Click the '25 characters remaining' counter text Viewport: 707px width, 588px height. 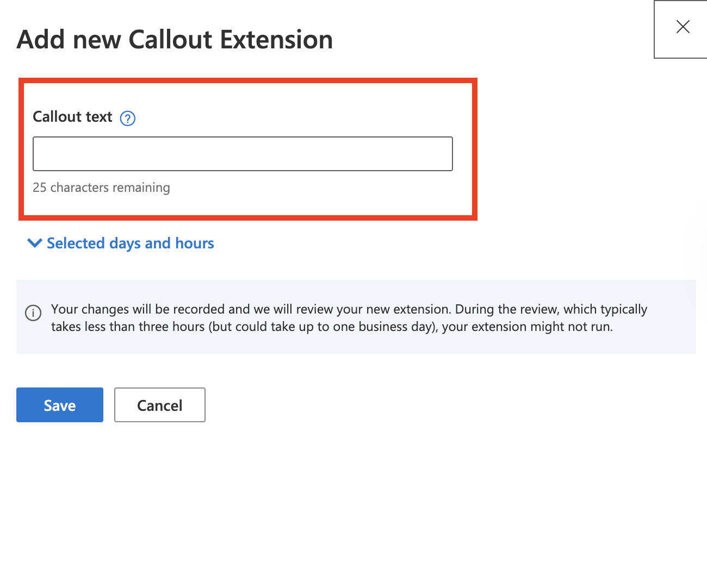[101, 187]
